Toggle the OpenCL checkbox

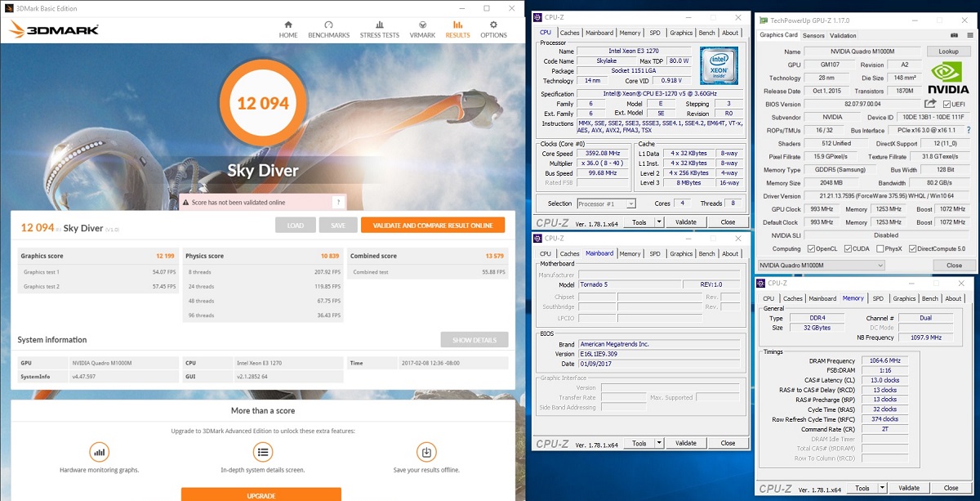[811, 248]
